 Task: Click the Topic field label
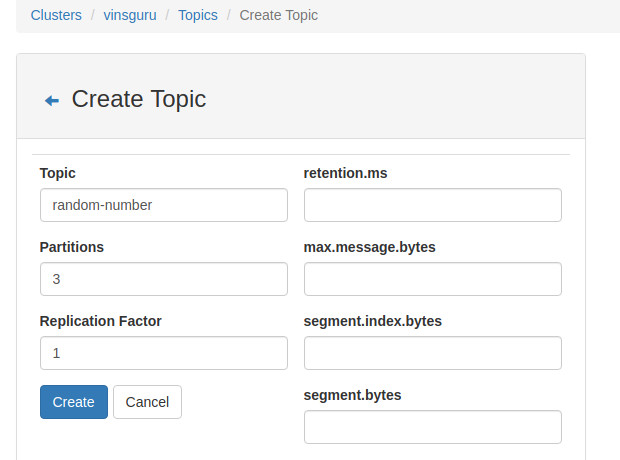point(58,173)
